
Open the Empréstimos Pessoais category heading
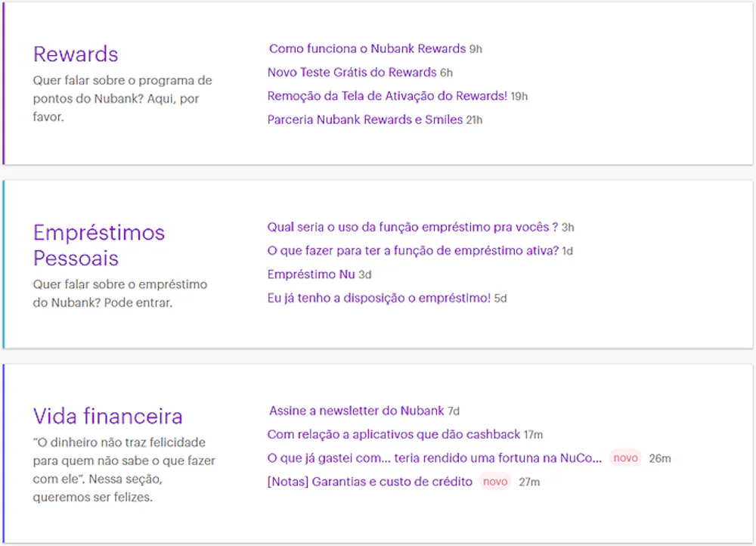click(x=99, y=245)
